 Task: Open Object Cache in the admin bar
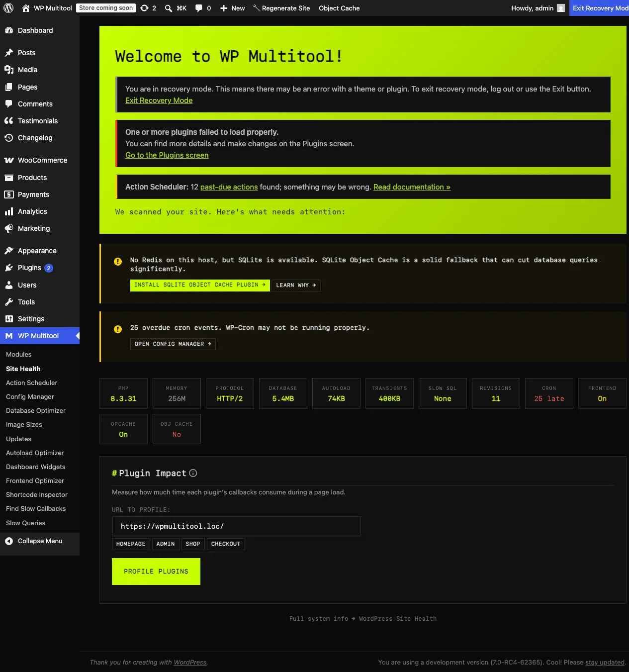(339, 8)
